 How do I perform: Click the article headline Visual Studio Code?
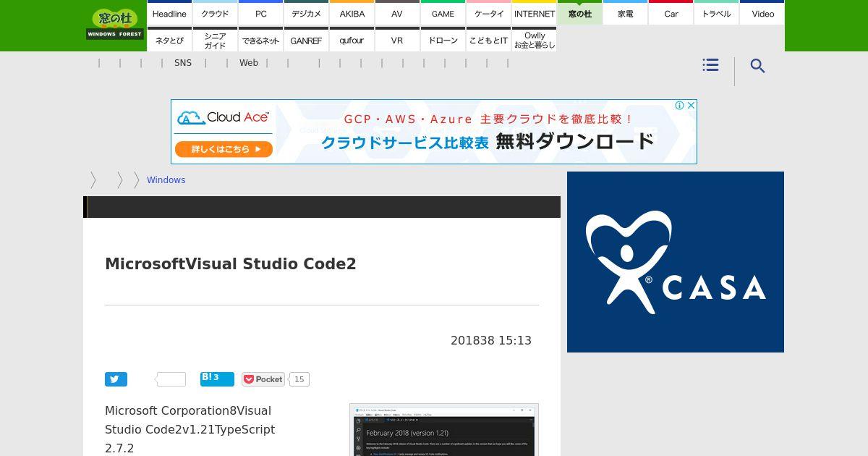tap(231, 263)
